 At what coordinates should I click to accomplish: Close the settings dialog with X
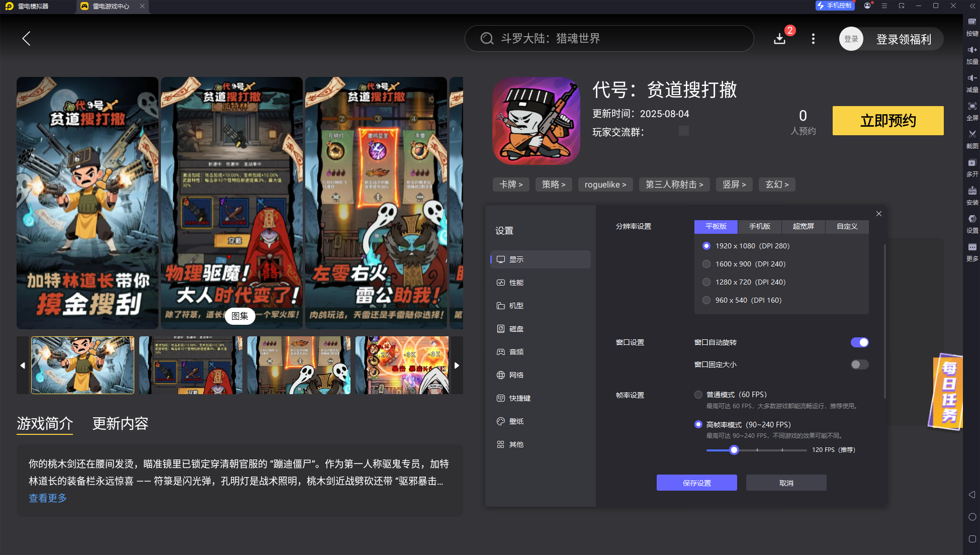(x=879, y=214)
